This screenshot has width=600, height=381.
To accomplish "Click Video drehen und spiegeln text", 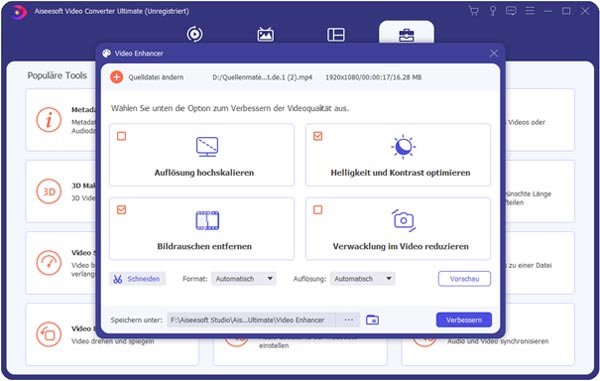I will 113,341.
